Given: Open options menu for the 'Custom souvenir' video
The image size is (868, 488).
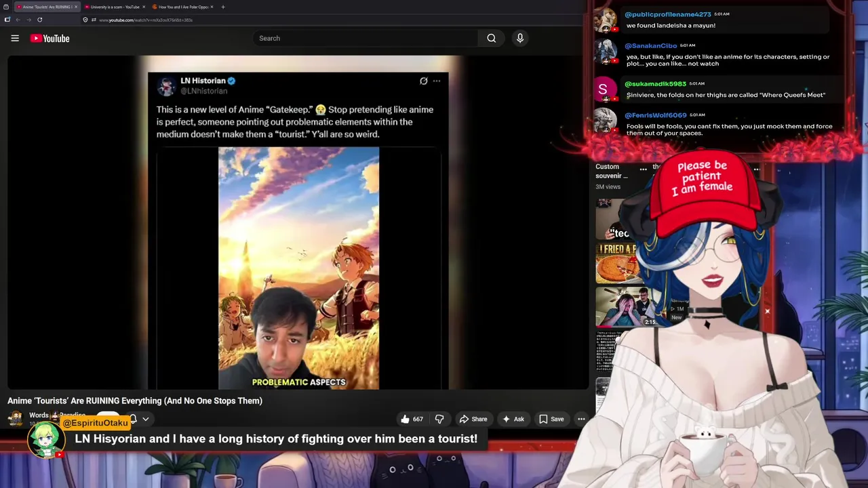Looking at the screenshot, I should tap(643, 169).
